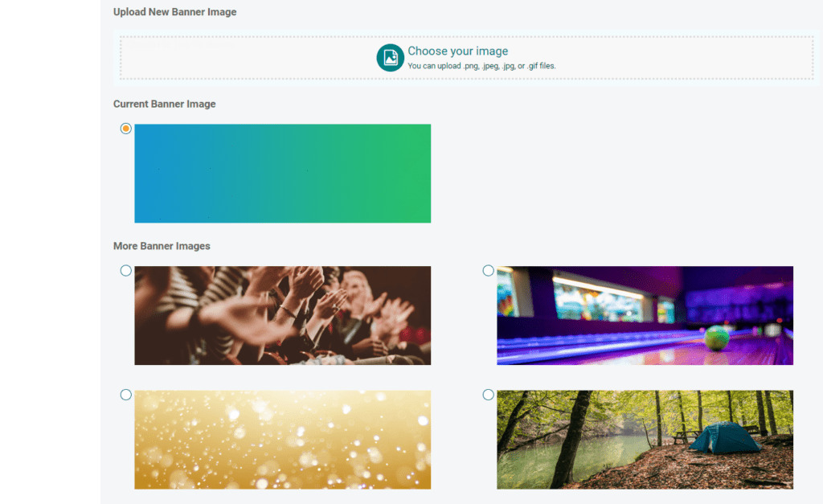Click the 'More Banner Images' heading
The height and width of the screenshot is (504, 823).
pyautogui.click(x=162, y=246)
